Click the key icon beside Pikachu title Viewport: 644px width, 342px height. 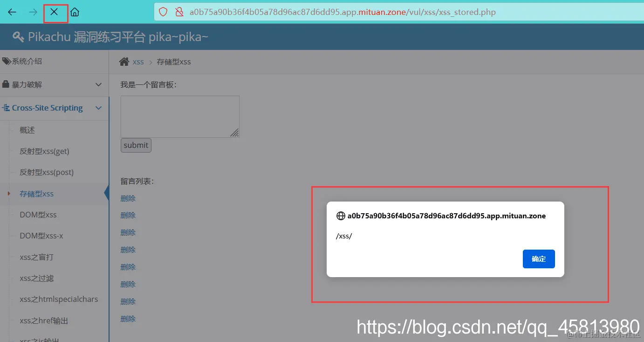[18, 37]
